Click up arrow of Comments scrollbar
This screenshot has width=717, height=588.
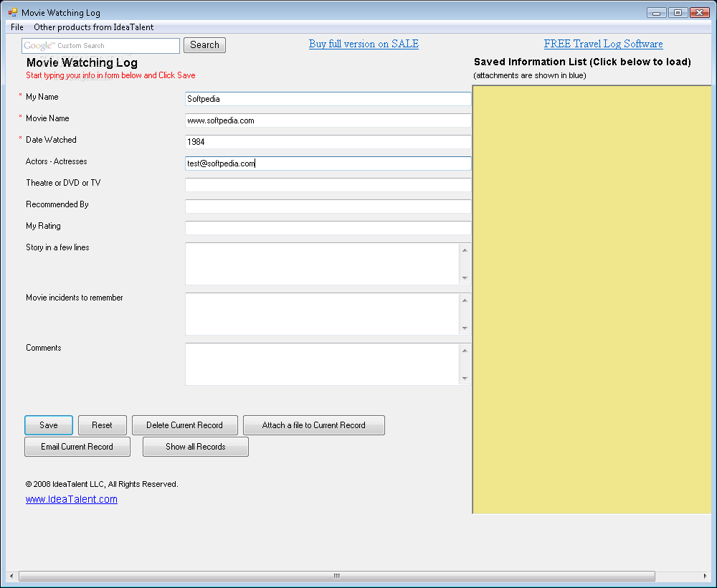pyautogui.click(x=465, y=351)
